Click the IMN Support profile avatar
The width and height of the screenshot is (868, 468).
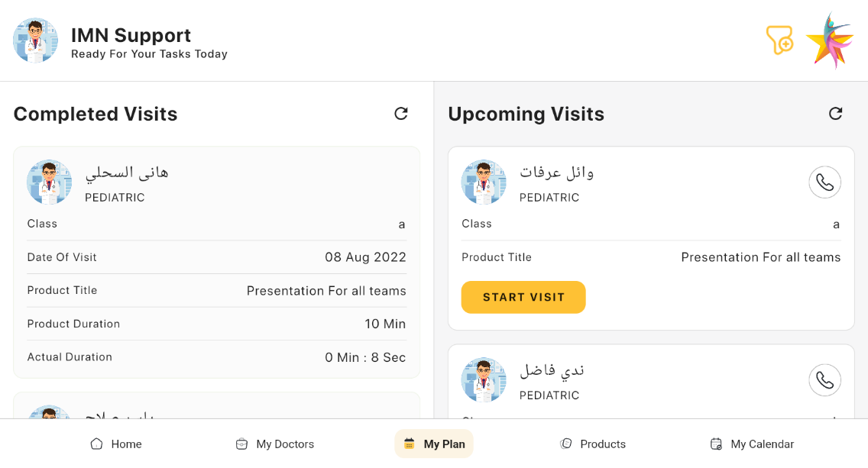(x=35, y=41)
